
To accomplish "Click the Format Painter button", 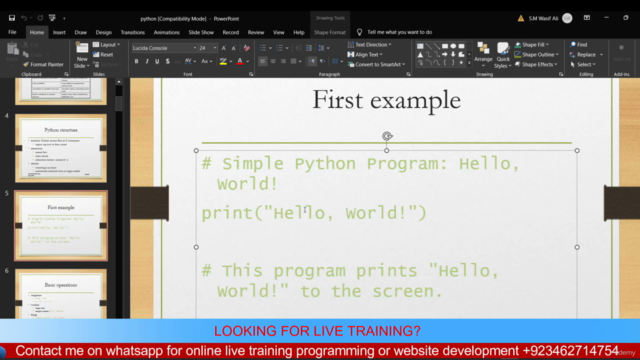I will tap(43, 64).
